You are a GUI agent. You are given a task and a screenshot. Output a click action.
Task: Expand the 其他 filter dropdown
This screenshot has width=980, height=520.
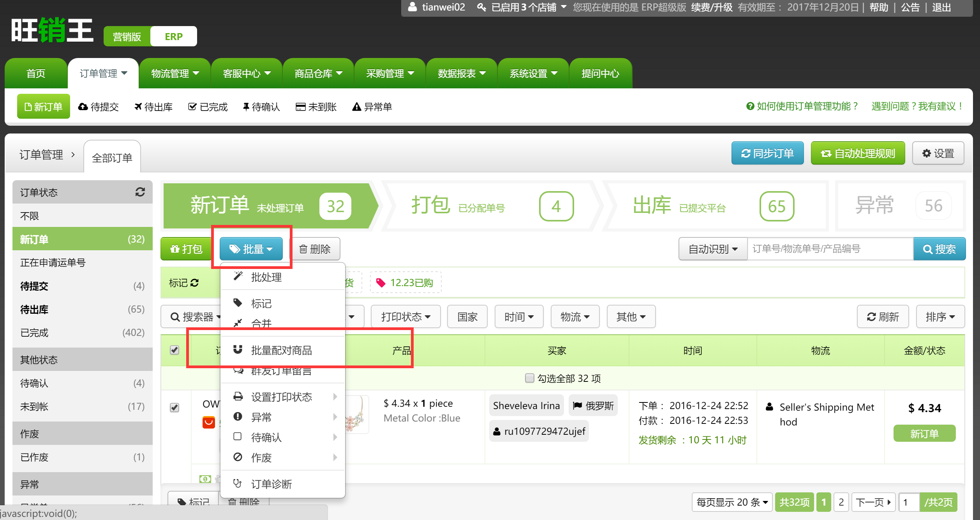pos(631,316)
